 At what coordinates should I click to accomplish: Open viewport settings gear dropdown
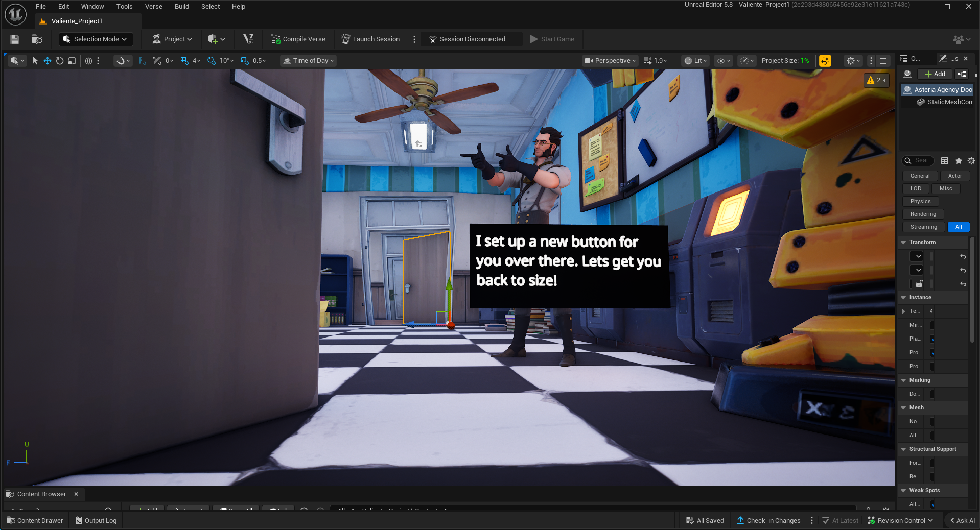point(853,61)
